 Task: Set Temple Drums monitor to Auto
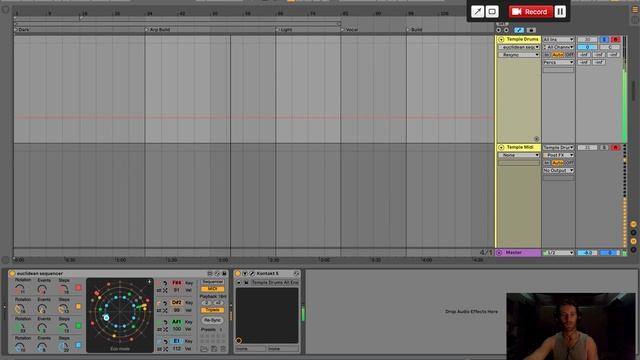click(x=558, y=55)
